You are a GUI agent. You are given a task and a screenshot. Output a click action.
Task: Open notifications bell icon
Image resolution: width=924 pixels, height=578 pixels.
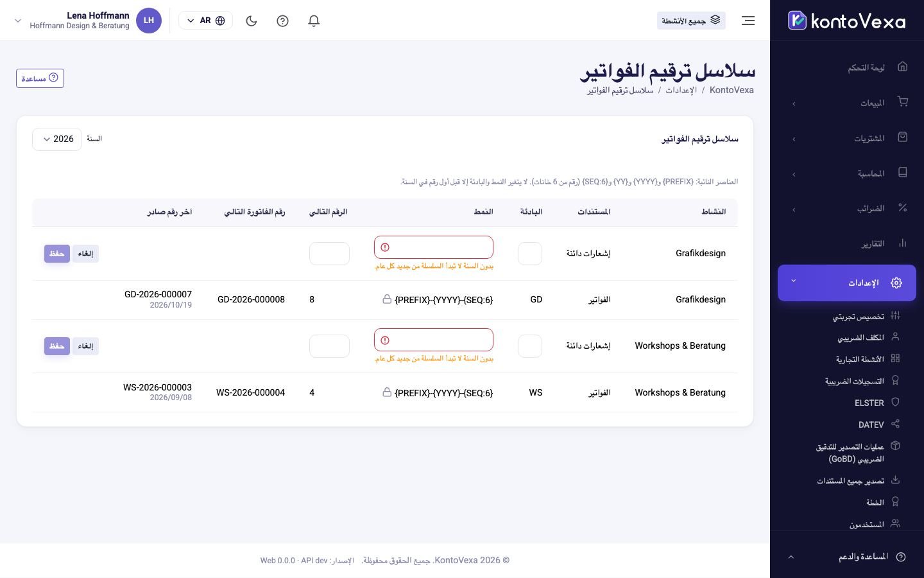click(314, 21)
